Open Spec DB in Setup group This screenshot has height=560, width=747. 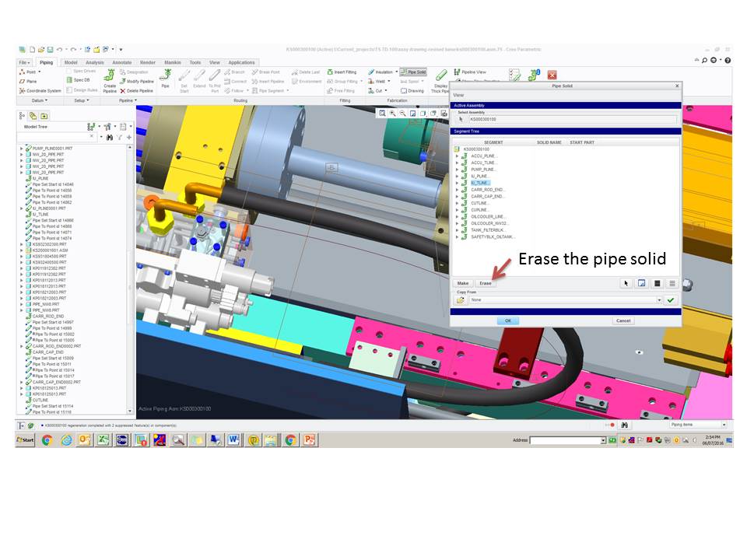(78, 80)
